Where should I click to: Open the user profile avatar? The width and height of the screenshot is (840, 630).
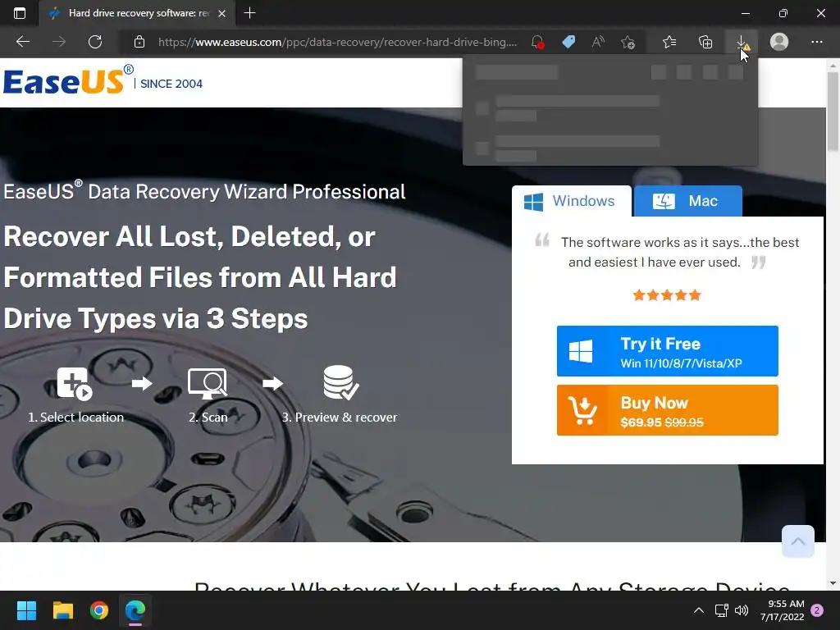point(779,42)
